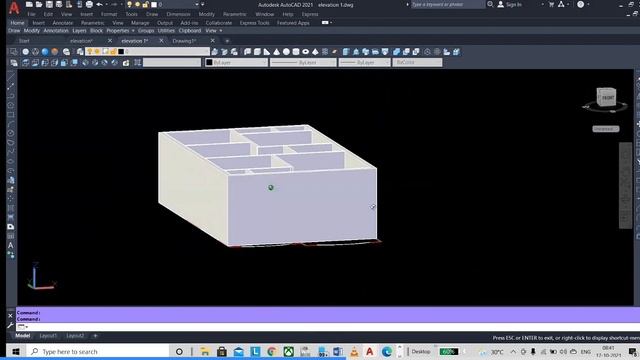Viewport: 640px width, 360px height.
Task: Open the ByColor plot style dropdown
Action: 417,62
